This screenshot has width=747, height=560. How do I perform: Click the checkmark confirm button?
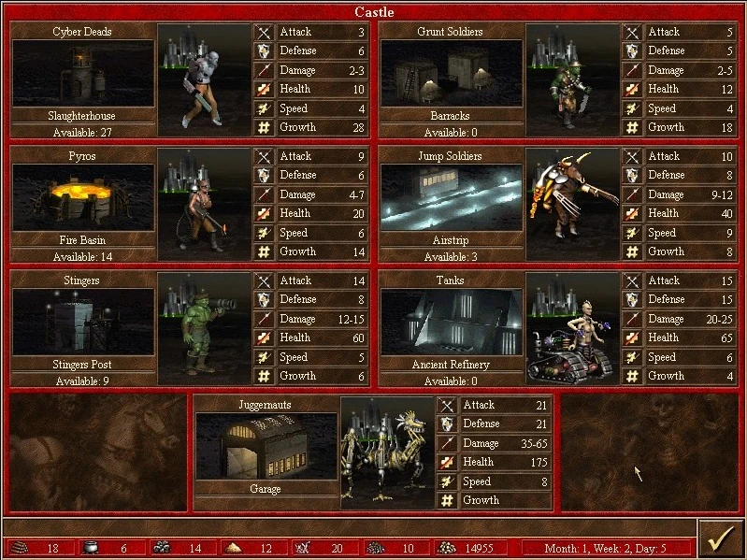click(720, 538)
